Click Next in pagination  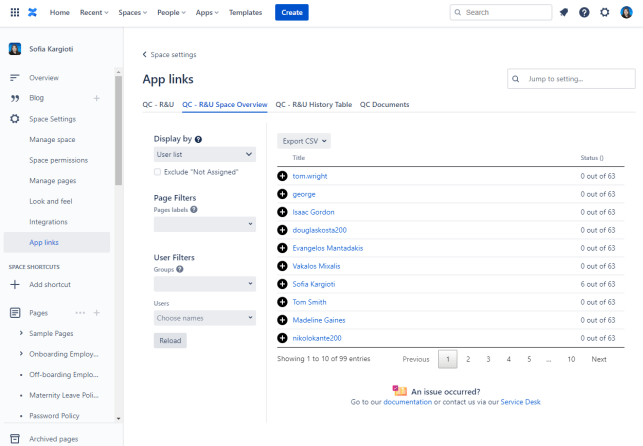point(599,359)
